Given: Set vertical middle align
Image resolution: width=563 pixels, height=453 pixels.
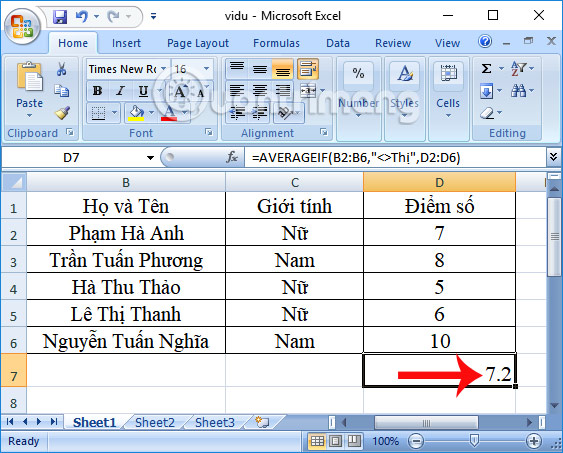Looking at the screenshot, I should [x=260, y=68].
